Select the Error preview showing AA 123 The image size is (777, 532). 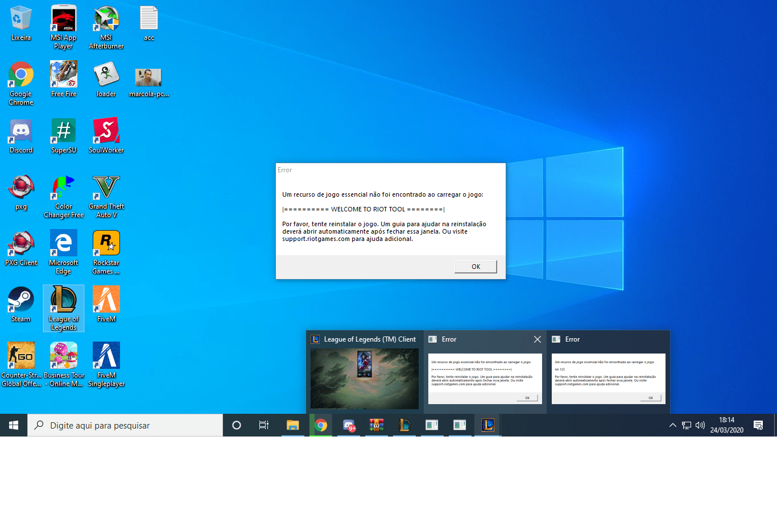pos(608,372)
